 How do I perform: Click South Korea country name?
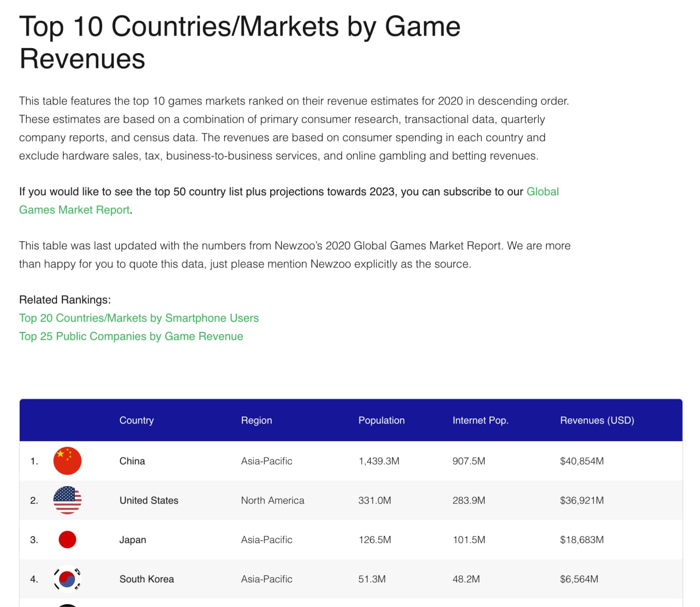pyautogui.click(x=147, y=579)
